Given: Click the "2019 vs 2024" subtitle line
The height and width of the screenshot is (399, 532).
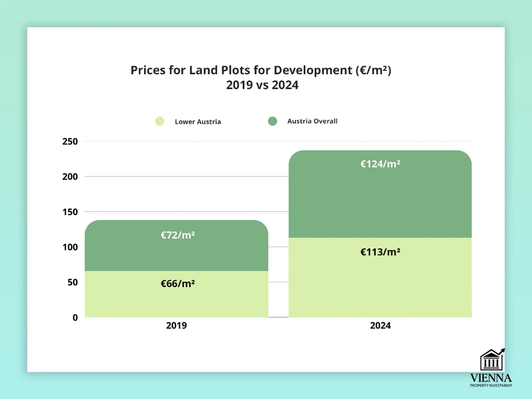Looking at the screenshot, I should point(262,85).
